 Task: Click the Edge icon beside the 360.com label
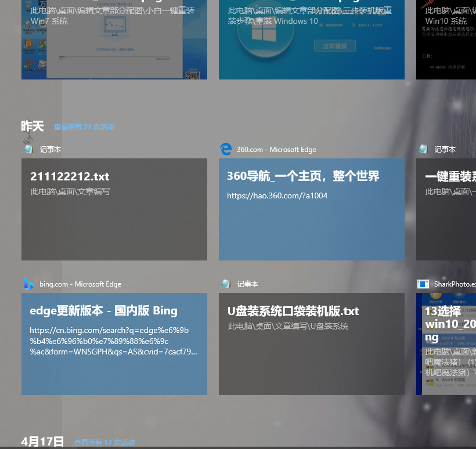point(226,149)
